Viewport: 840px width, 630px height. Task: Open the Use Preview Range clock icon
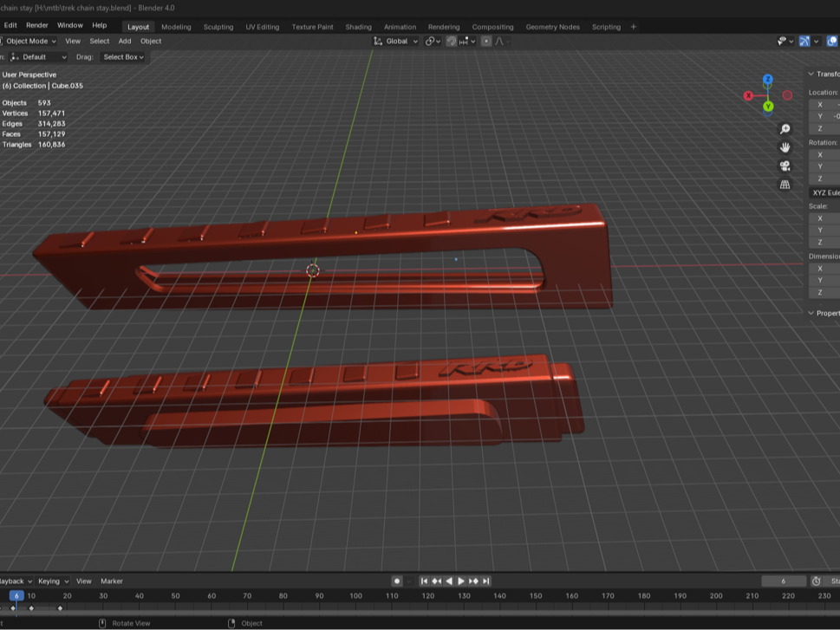(816, 581)
